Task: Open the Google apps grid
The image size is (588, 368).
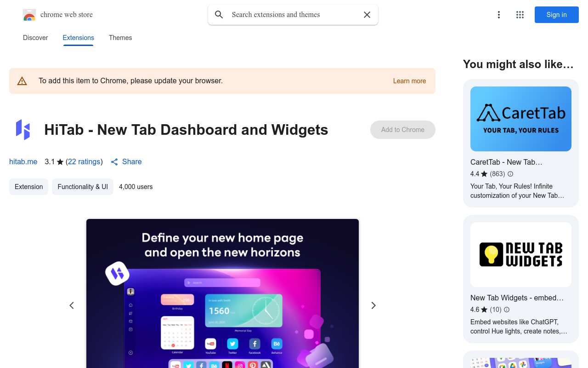Action: (x=520, y=15)
